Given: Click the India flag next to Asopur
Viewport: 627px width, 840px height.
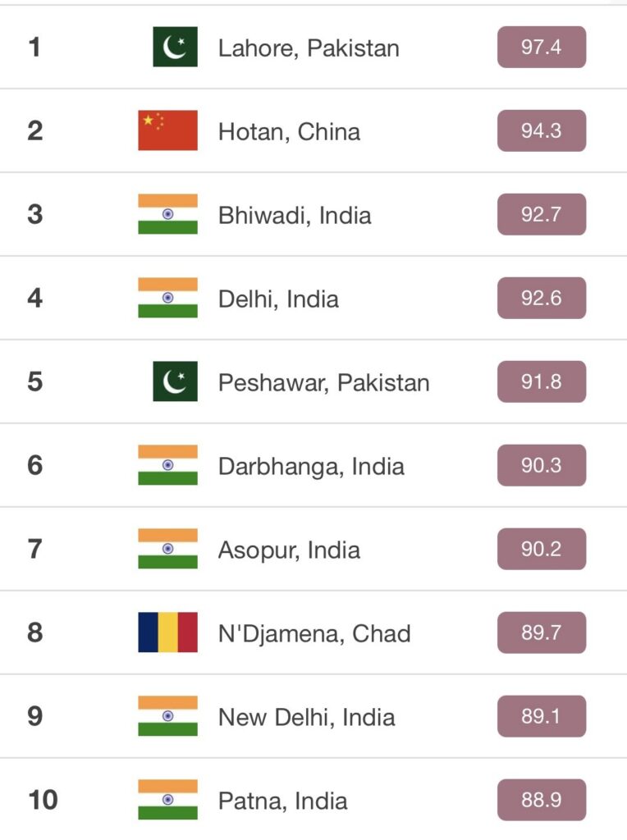Looking at the screenshot, I should (167, 549).
